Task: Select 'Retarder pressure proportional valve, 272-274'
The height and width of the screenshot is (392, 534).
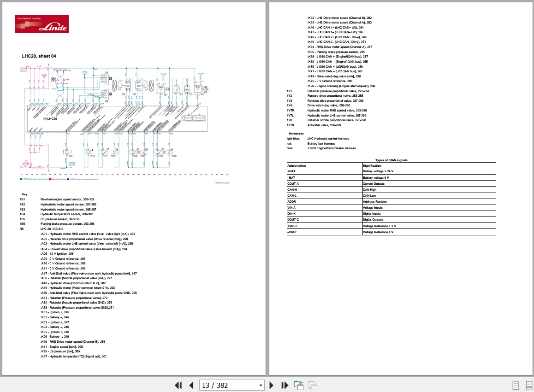Action: tap(338, 91)
